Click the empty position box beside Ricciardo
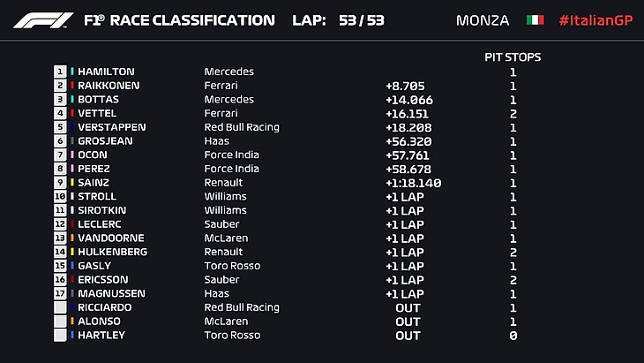Image resolution: width=644 pixels, height=363 pixels. (60, 307)
